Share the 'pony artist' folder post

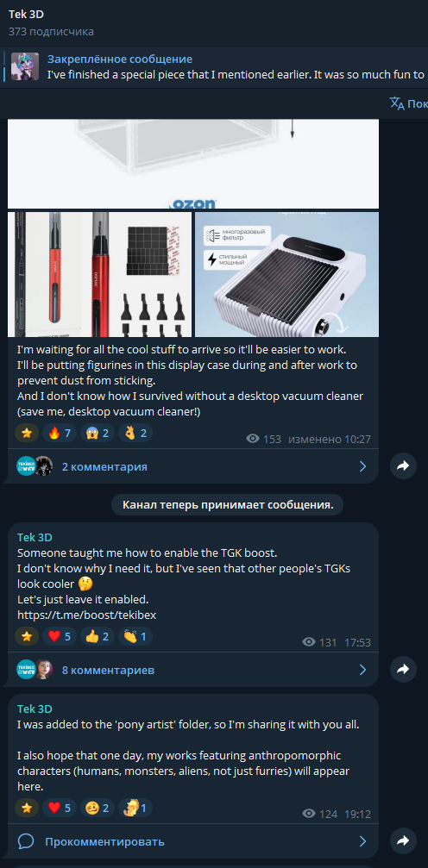pyautogui.click(x=403, y=841)
